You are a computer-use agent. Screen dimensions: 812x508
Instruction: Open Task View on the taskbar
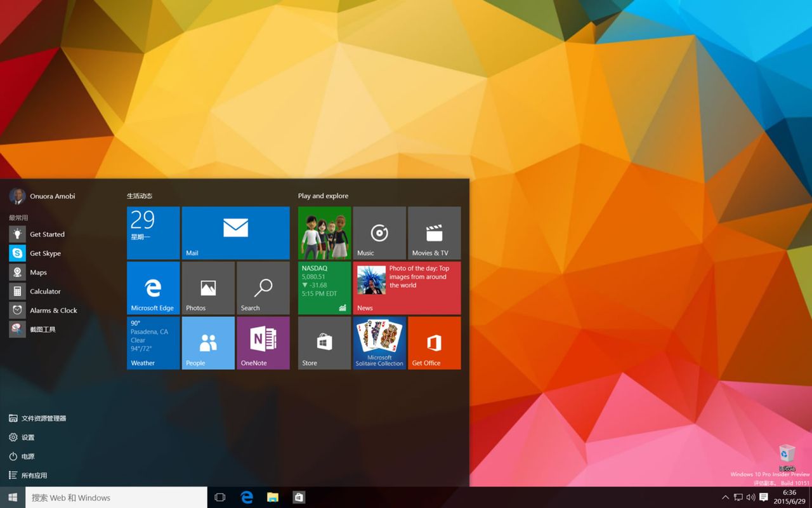220,498
